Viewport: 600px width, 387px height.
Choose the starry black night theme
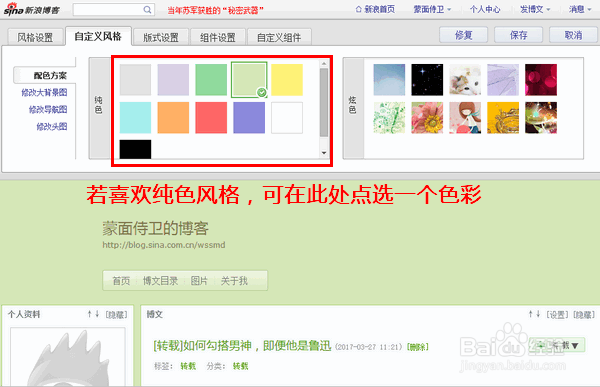[427, 80]
